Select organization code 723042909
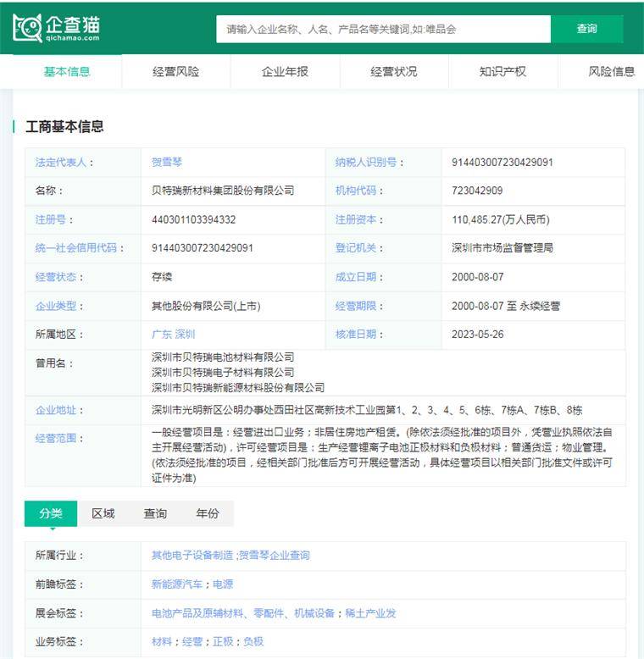The image size is (644, 659). 477,191
